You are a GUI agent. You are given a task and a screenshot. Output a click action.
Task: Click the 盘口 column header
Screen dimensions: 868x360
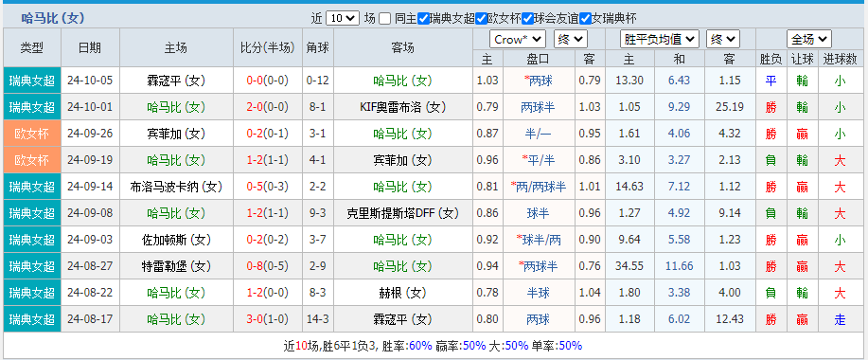pos(538,59)
